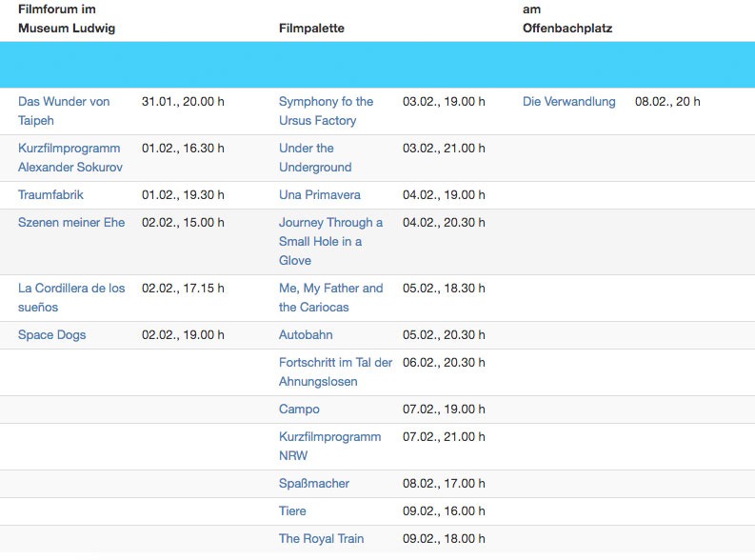Select the showtime 02.02., 17.15 h

(183, 289)
